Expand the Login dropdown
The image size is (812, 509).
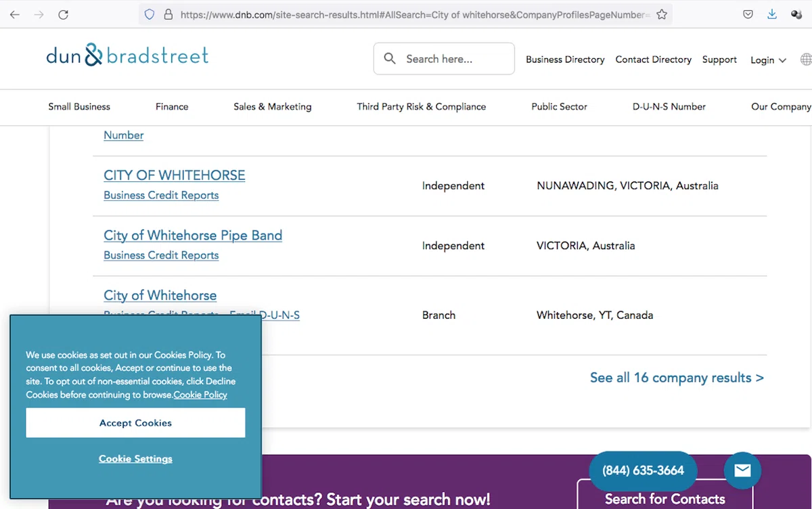768,60
